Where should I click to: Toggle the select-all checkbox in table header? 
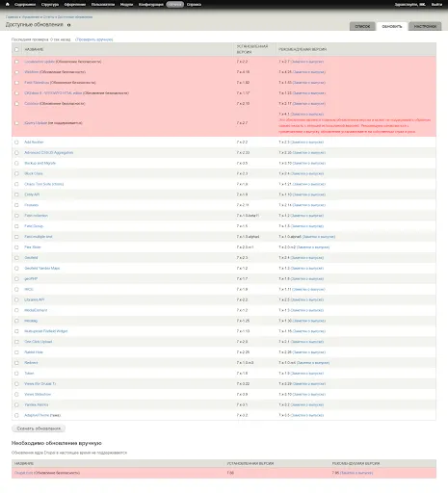(16, 49)
